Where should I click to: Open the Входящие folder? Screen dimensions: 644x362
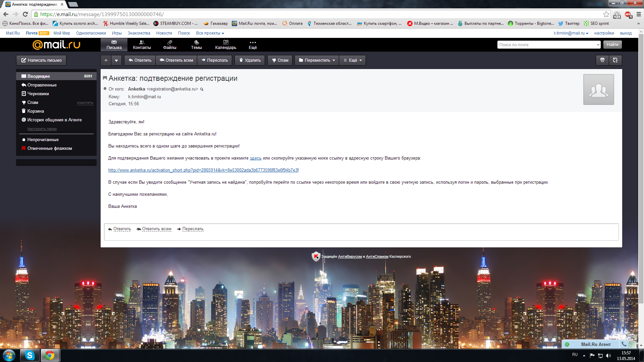pyautogui.click(x=39, y=76)
